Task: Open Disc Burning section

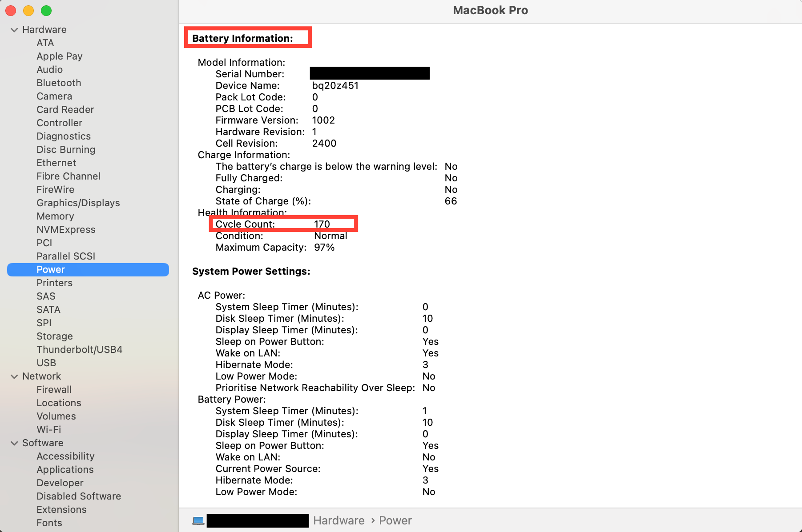Action: pos(66,150)
